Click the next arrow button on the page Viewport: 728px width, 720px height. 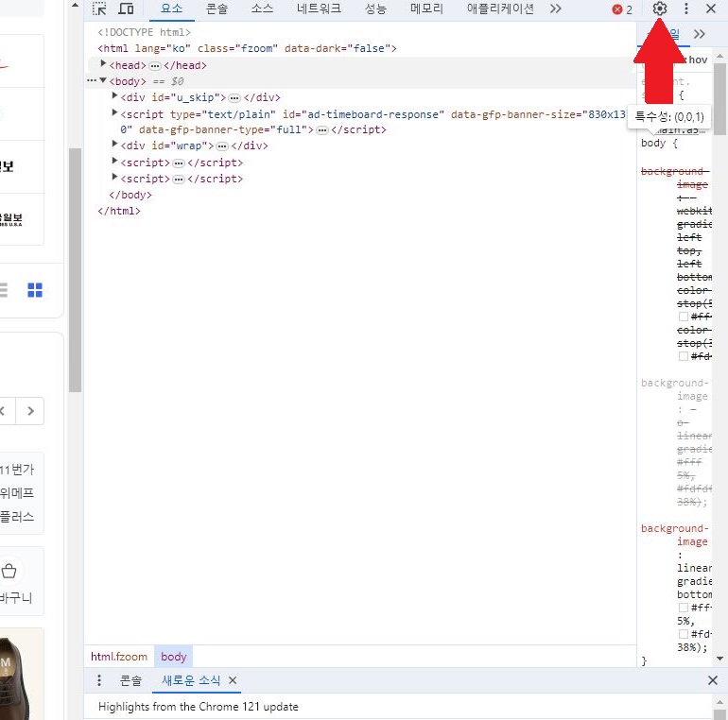31,411
